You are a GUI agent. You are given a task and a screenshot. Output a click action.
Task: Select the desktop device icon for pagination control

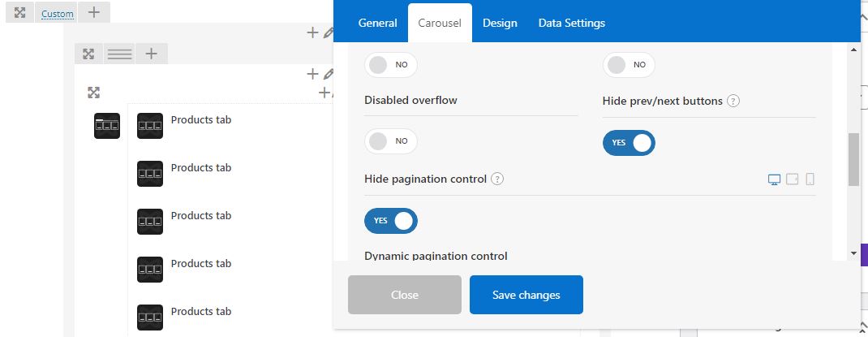(775, 179)
